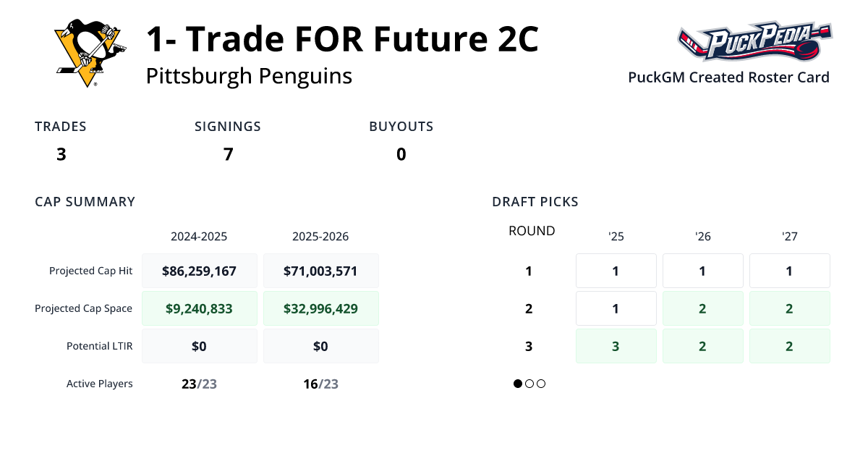This screenshot has height=456, width=868.
Task: Select the first pagination dot
Action: tap(517, 384)
